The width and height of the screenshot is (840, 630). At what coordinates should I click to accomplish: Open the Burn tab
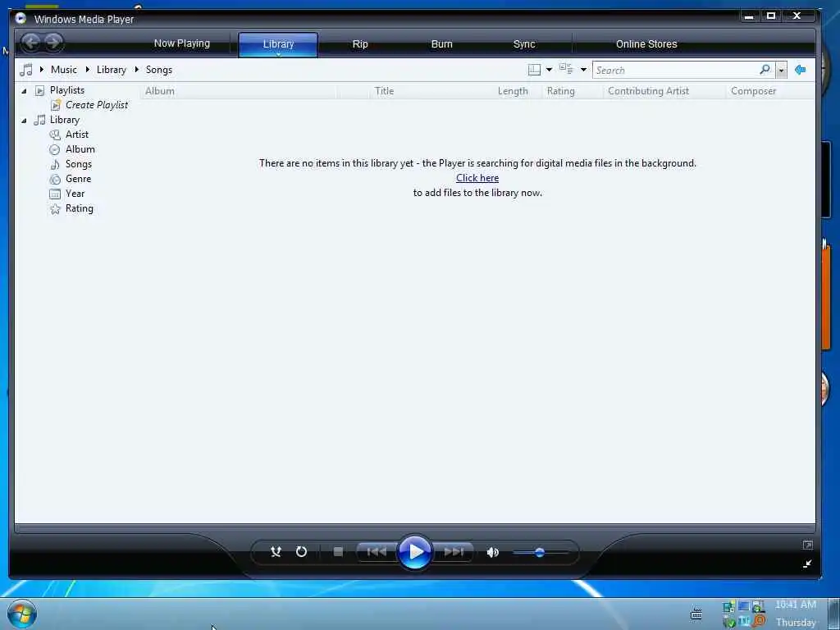[441, 44]
